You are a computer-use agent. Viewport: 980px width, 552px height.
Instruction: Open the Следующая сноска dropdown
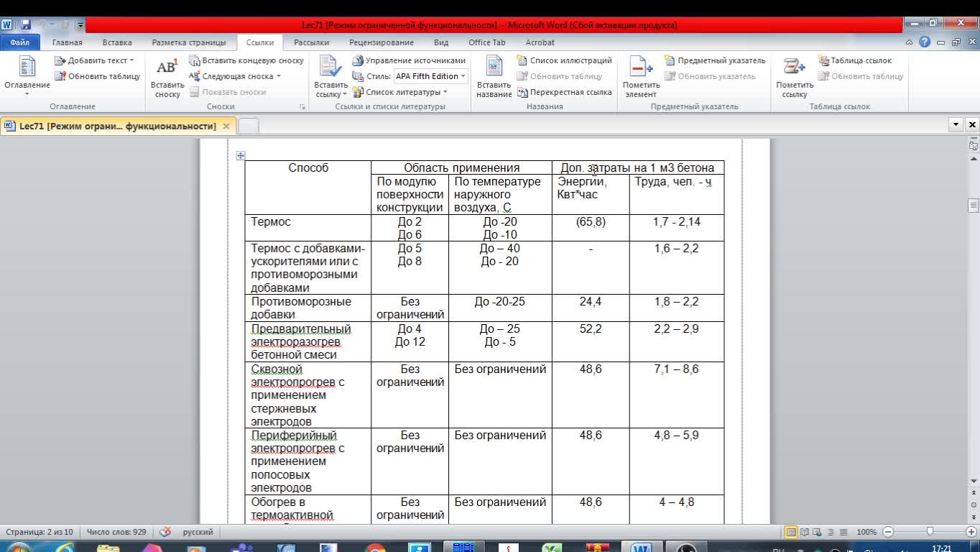point(235,76)
